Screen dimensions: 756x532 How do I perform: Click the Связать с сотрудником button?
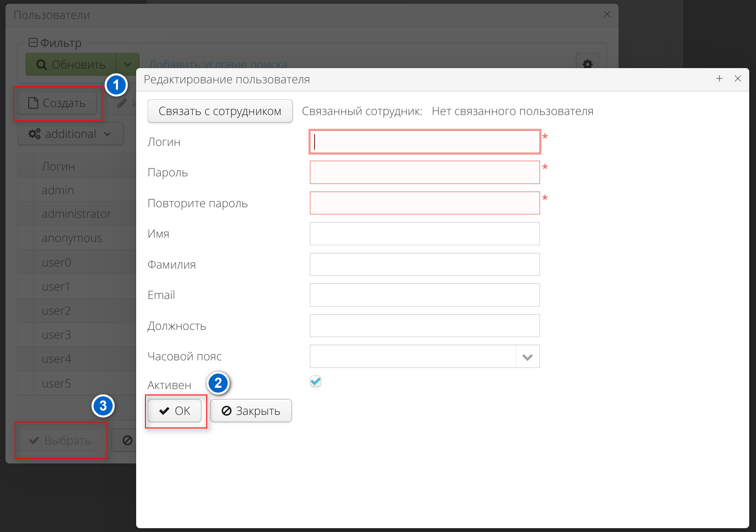[x=219, y=111]
